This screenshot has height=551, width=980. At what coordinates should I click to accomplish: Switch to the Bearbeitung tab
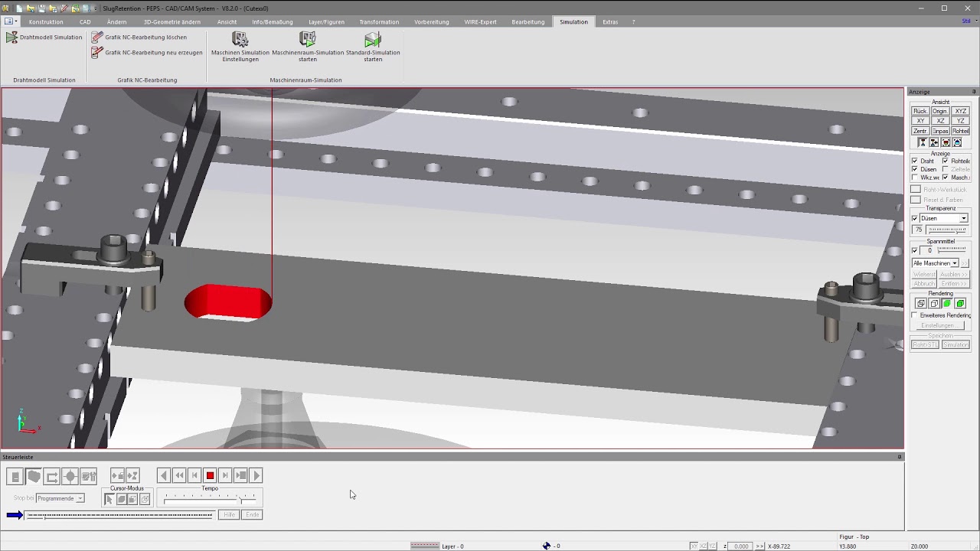528,21
